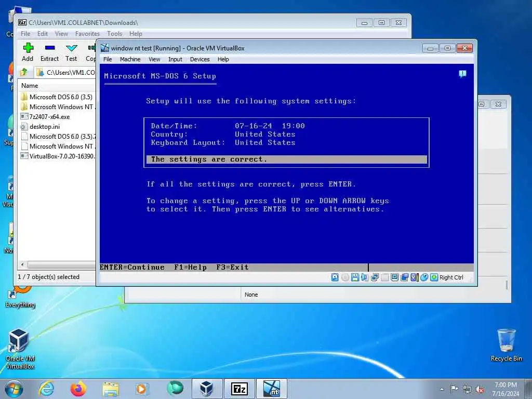
Task: Click the hard disk activity indicator in VirtualBox
Action: pos(335,277)
